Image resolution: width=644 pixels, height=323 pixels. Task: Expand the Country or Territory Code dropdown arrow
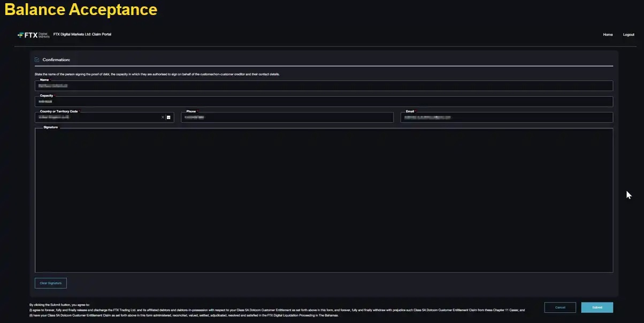pos(168,117)
